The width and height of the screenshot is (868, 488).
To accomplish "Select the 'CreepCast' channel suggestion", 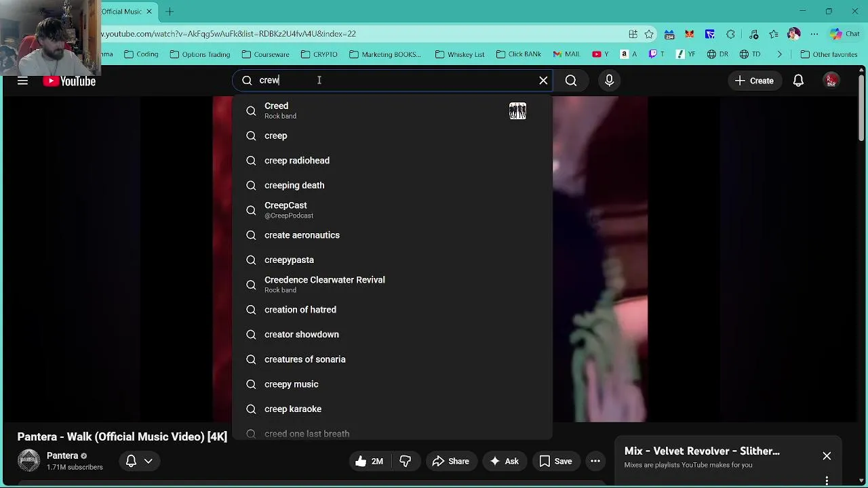I will pyautogui.click(x=393, y=210).
